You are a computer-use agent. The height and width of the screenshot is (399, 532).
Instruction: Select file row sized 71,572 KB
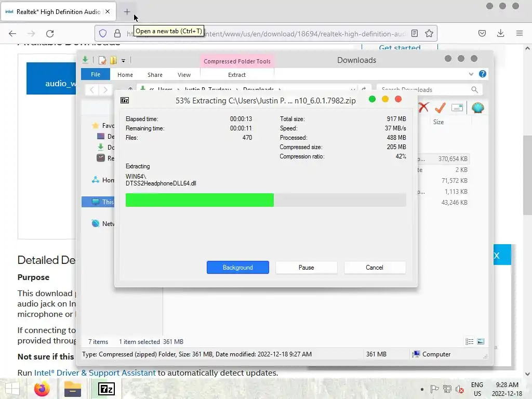(x=444, y=180)
